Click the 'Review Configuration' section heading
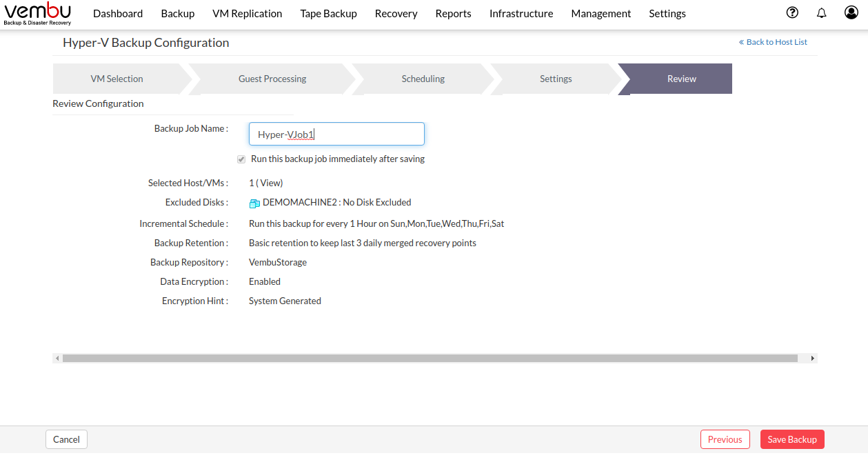This screenshot has height=460, width=868. pos(98,103)
